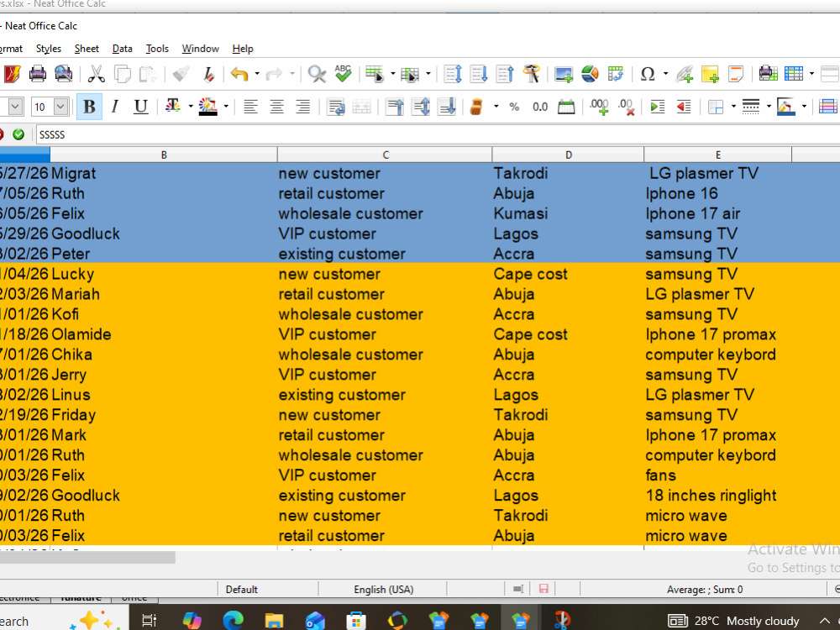Click the Print icon in the toolbar

click(38, 74)
